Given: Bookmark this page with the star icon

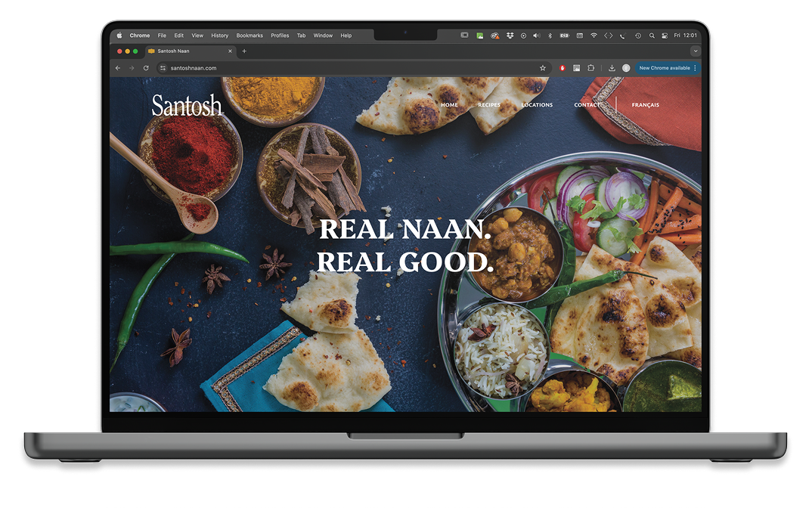Looking at the screenshot, I should pos(543,68).
